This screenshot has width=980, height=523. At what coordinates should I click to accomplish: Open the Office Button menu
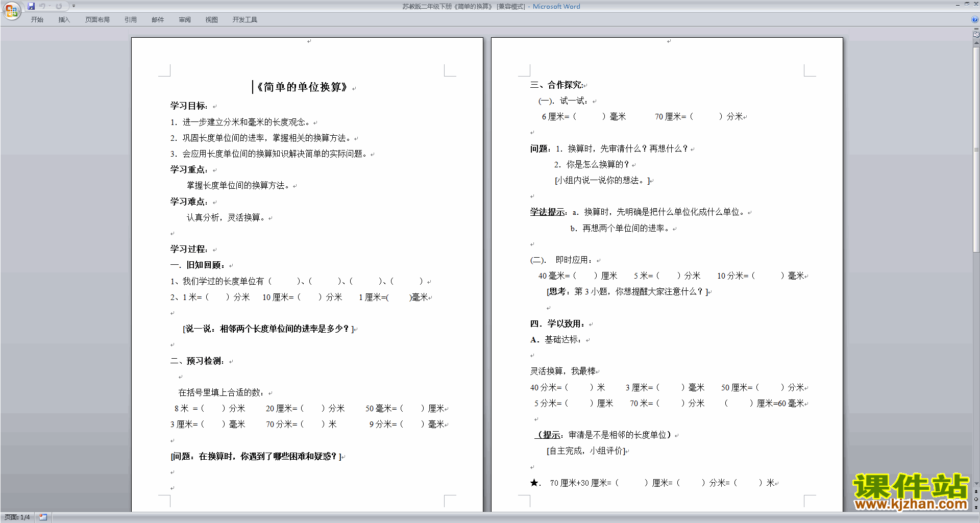tap(11, 11)
